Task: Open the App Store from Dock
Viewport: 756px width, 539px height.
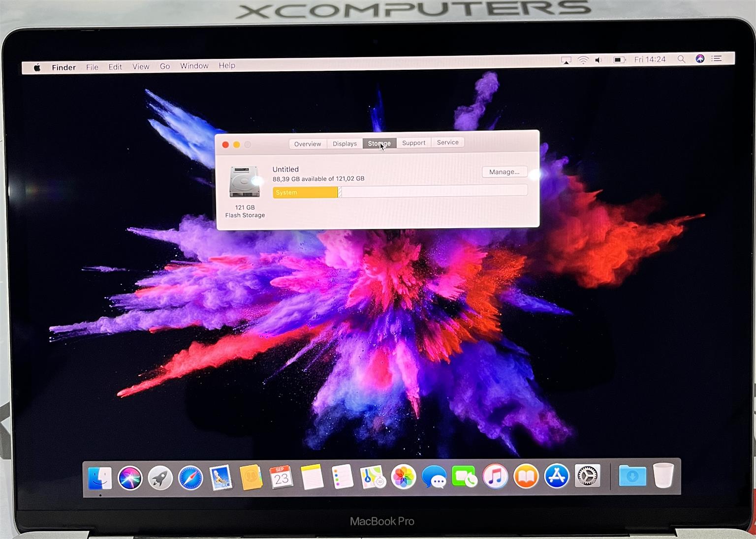Action: (557, 476)
